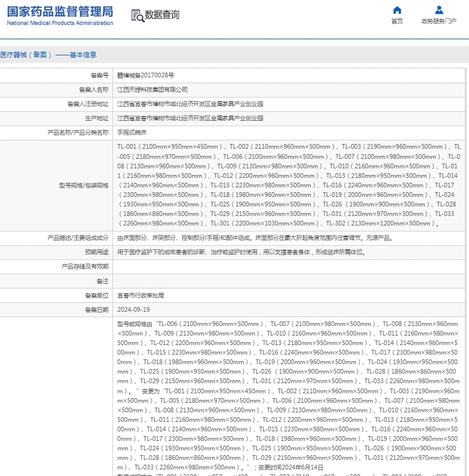Select the 备案日期 row label

[x=96, y=309]
